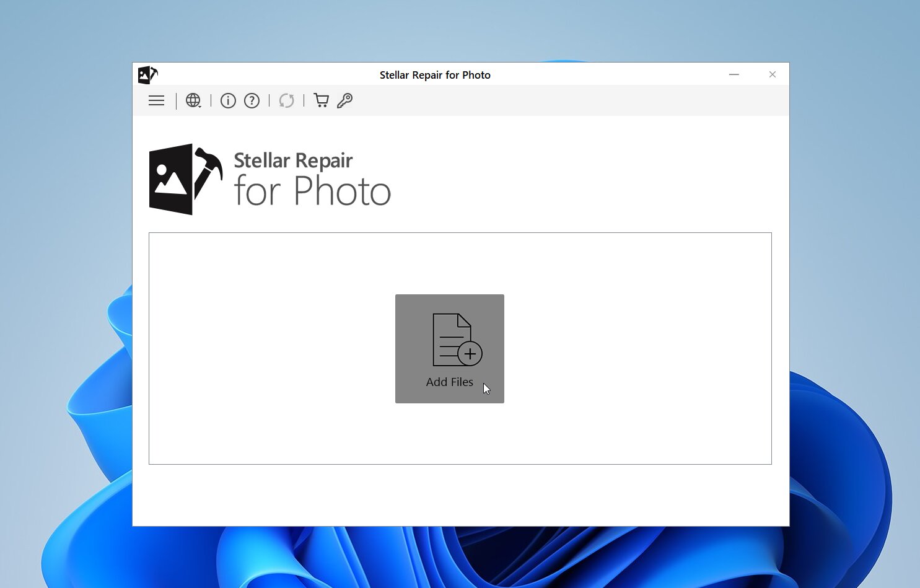Open the shopping cart to buy online
This screenshot has height=588, width=920.
pyautogui.click(x=321, y=100)
